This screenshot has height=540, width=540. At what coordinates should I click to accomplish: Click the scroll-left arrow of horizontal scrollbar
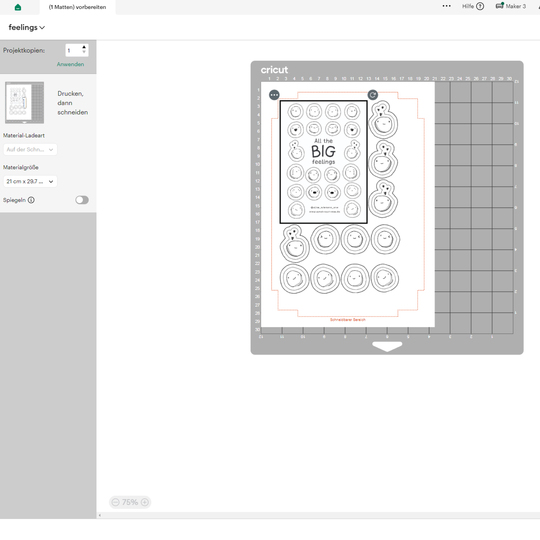[100, 515]
